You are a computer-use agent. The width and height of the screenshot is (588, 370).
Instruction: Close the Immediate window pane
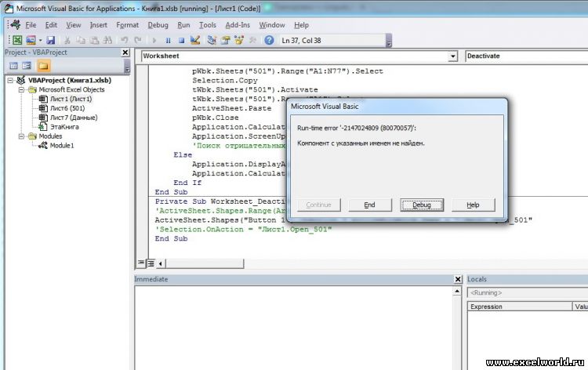tap(456, 279)
